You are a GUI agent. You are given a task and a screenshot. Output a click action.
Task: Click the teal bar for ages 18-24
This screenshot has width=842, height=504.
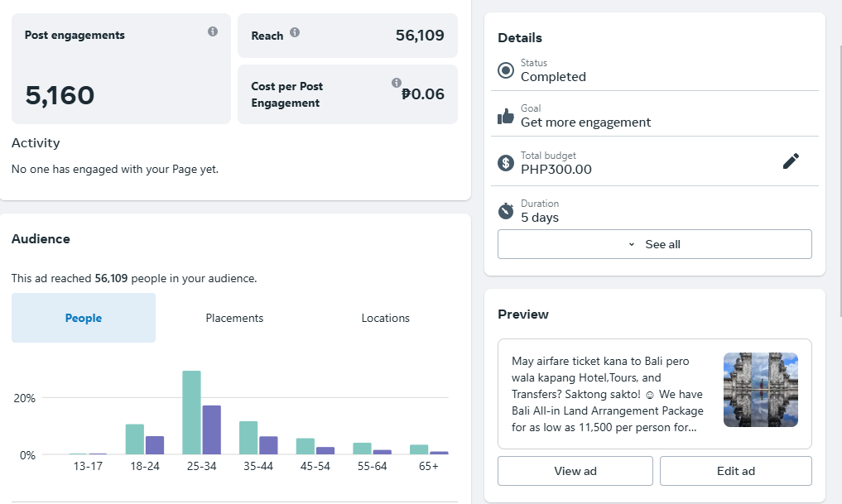pos(135,439)
